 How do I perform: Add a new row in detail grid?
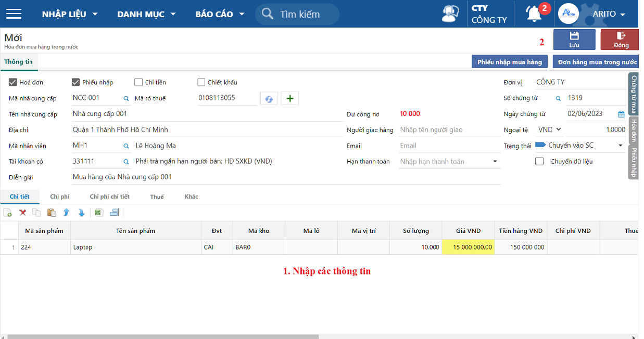pos(8,213)
